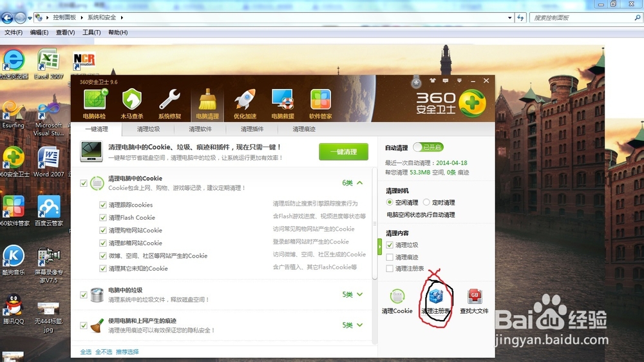Open 百度云管家 desktop shortcut
This screenshot has height=362, width=644.
[49, 211]
